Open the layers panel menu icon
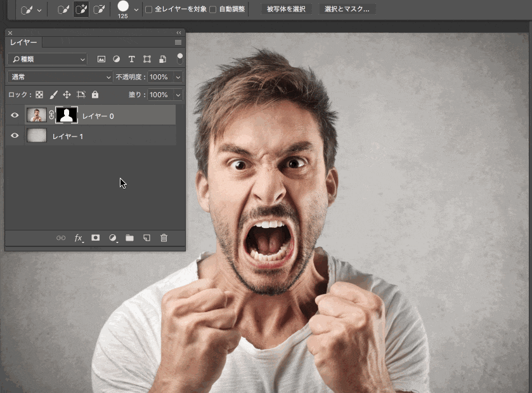 pyautogui.click(x=178, y=43)
